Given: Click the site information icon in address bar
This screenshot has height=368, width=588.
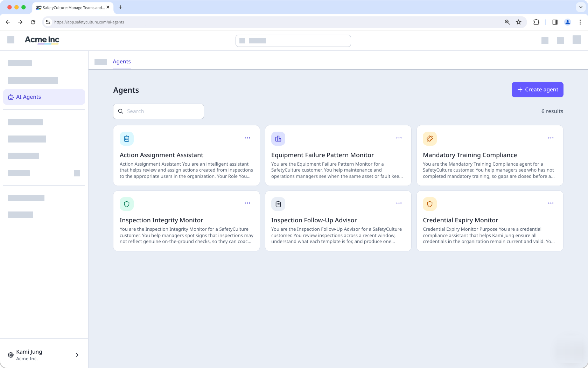Looking at the screenshot, I should [x=48, y=22].
